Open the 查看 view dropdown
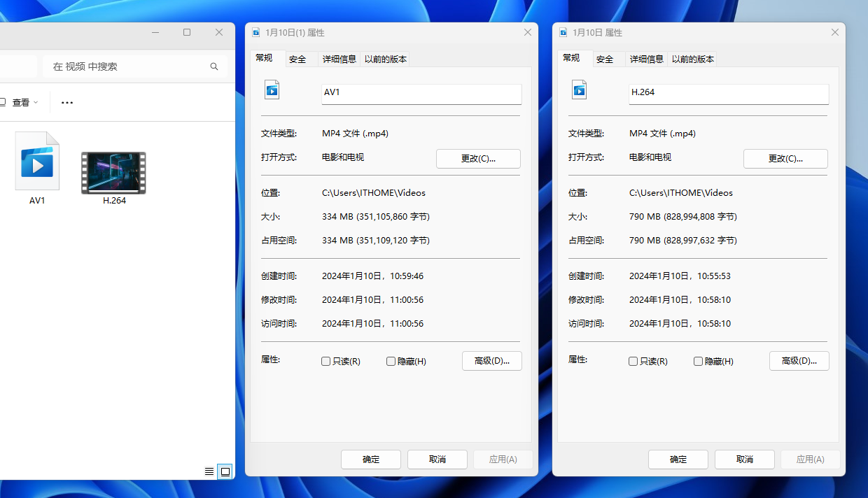The height and width of the screenshot is (498, 868). point(23,102)
